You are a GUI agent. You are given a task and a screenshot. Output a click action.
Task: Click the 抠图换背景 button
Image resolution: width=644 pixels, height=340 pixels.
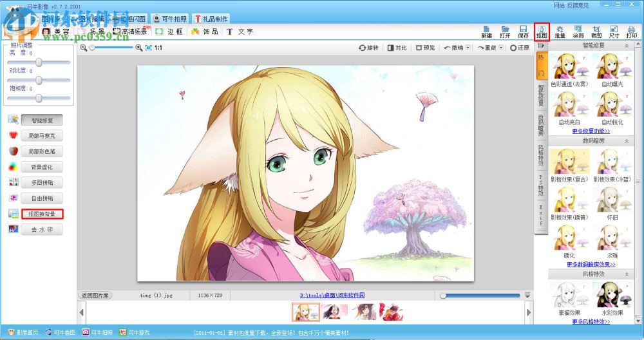tap(42, 214)
